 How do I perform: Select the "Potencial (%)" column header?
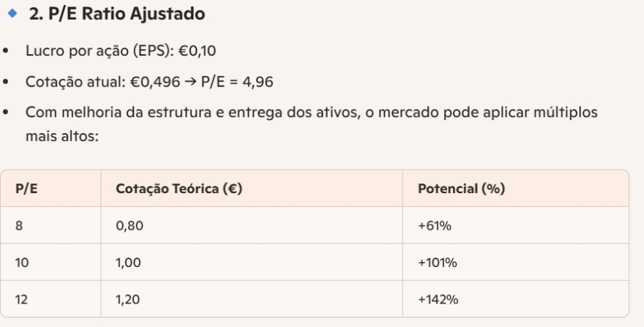tap(452, 188)
